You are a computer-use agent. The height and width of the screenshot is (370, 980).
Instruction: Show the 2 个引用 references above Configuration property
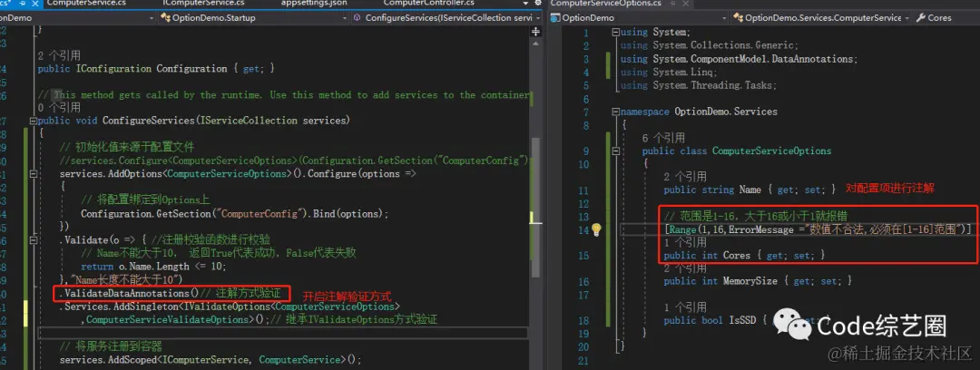[59, 55]
